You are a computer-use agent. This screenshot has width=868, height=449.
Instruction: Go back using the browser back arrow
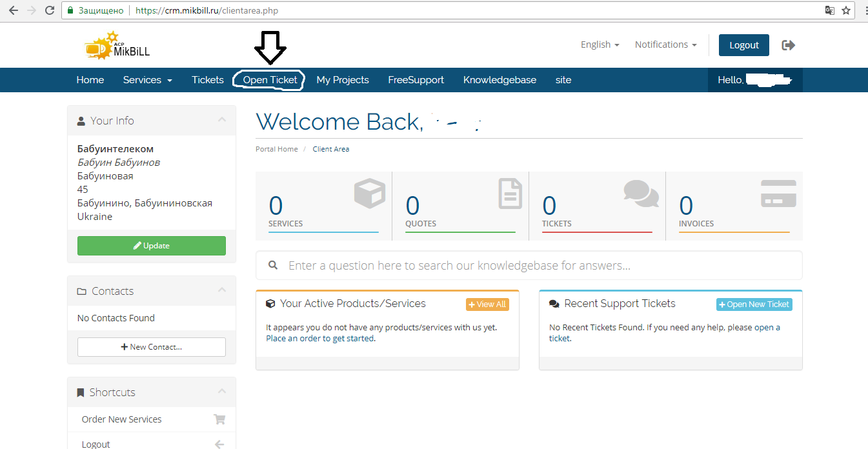(14, 10)
